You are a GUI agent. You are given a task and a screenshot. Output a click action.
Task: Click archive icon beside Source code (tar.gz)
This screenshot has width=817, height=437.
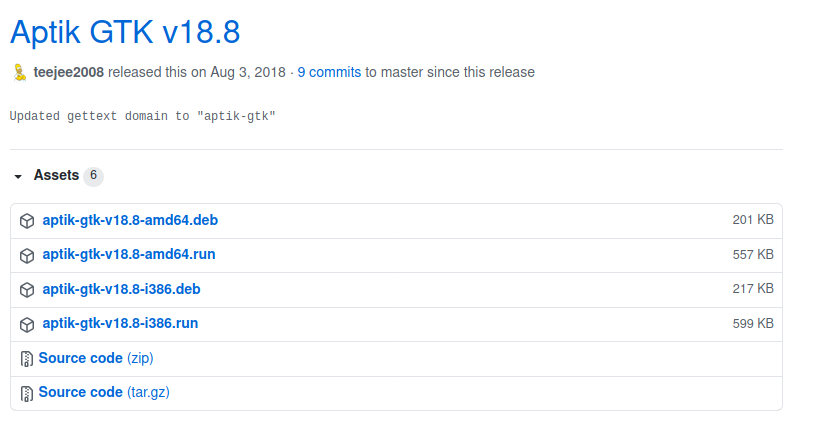point(27,393)
